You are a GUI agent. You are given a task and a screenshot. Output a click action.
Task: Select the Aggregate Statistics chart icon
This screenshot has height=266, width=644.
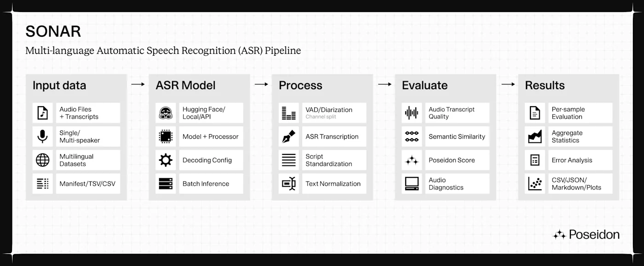(x=535, y=136)
